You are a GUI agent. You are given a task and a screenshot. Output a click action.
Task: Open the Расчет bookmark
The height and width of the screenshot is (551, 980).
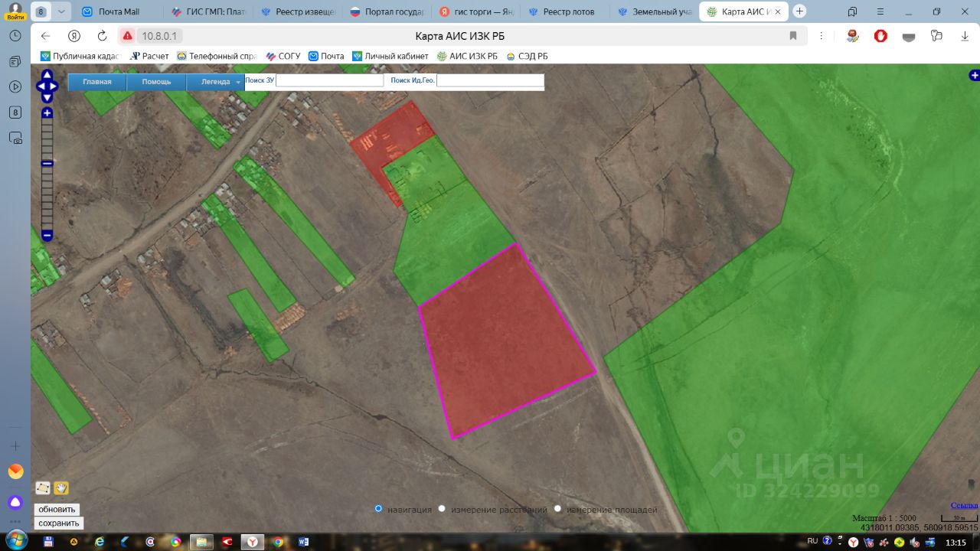pos(149,56)
